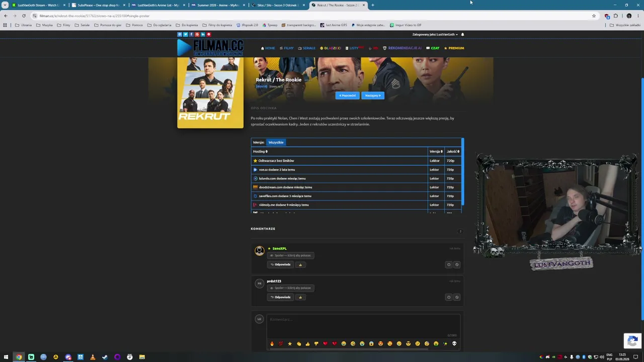644x362 pixels.
Task: Choose savefiles.com hosting row
Action: (356, 196)
